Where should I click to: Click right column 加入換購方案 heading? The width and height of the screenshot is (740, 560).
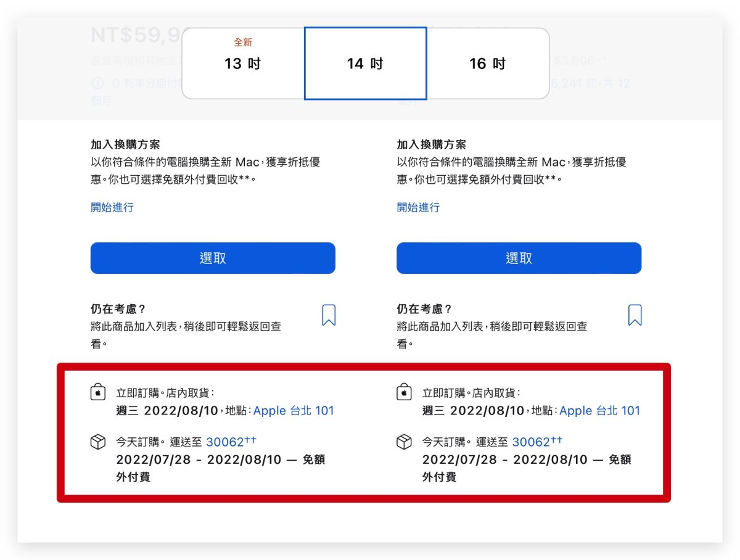[431, 144]
